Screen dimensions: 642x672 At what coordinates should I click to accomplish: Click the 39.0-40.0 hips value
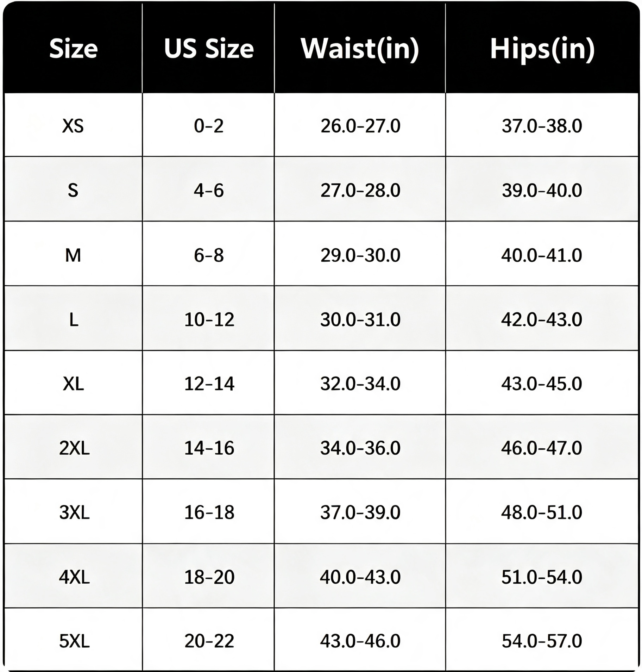click(x=542, y=191)
